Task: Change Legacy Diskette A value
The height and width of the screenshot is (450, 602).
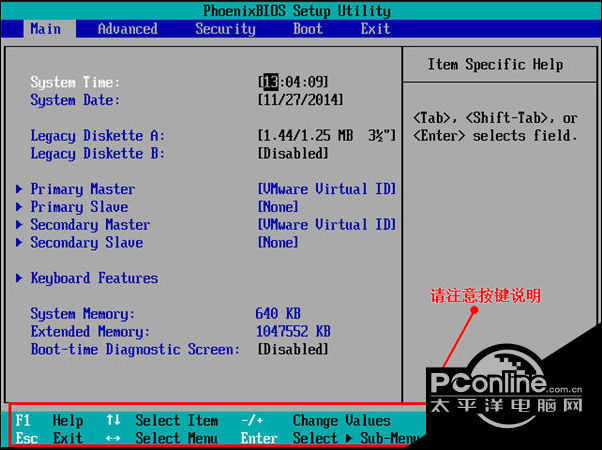Action: click(326, 135)
